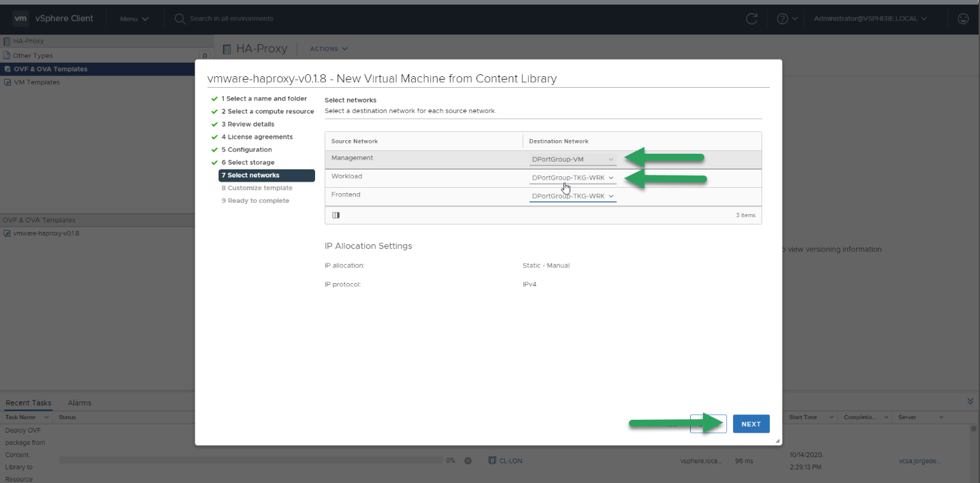Open Frontend destination network dropdown
This screenshot has width=980, height=483.
[573, 197]
